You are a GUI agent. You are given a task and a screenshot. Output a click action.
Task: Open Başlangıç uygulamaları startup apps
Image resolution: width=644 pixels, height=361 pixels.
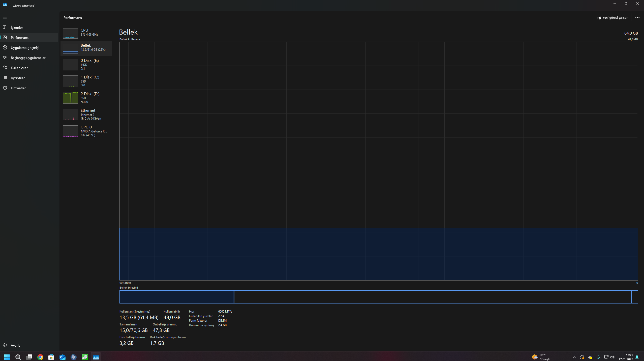(28, 58)
